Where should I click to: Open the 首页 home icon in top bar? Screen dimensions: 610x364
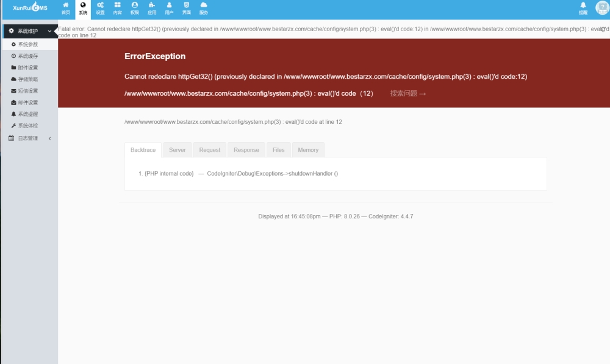tap(66, 7)
